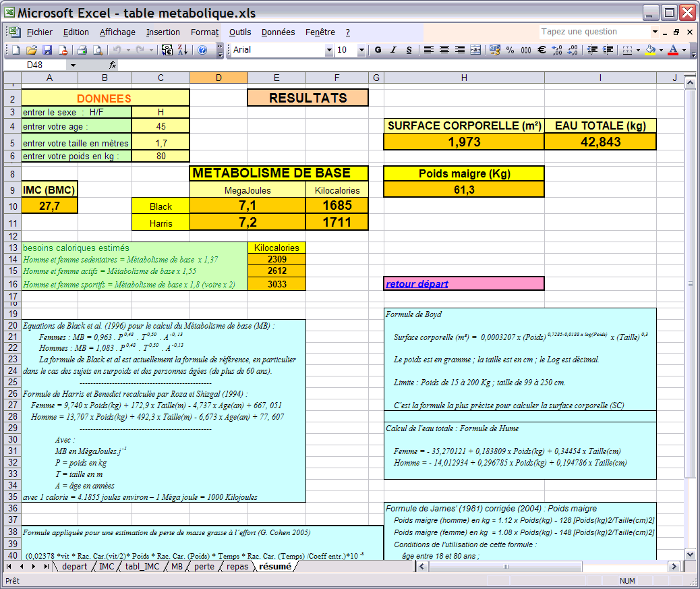Open print preview
The width and height of the screenshot is (700, 589).
(98, 50)
